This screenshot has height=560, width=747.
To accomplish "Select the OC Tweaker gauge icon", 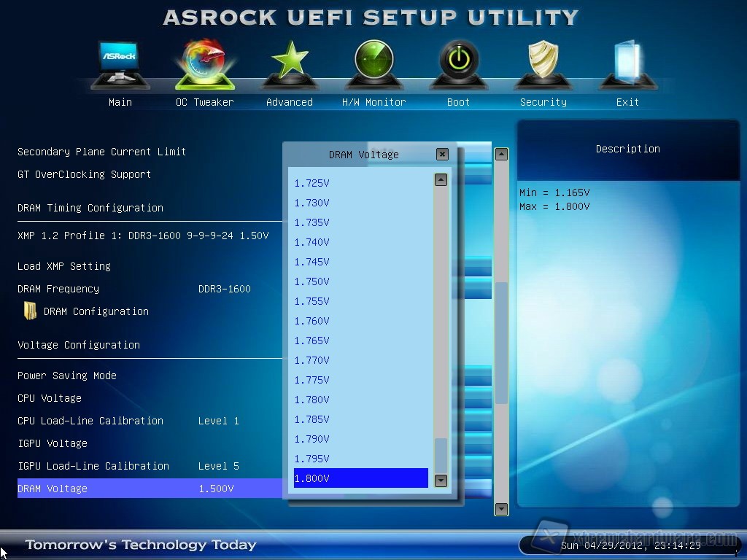I will pos(204,65).
